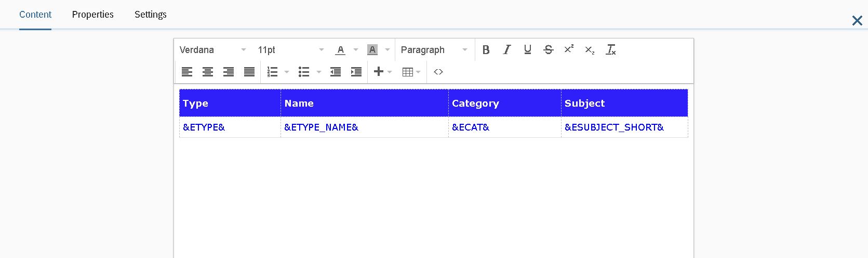
Task: Apply the text color swatch
Action: pyautogui.click(x=340, y=50)
